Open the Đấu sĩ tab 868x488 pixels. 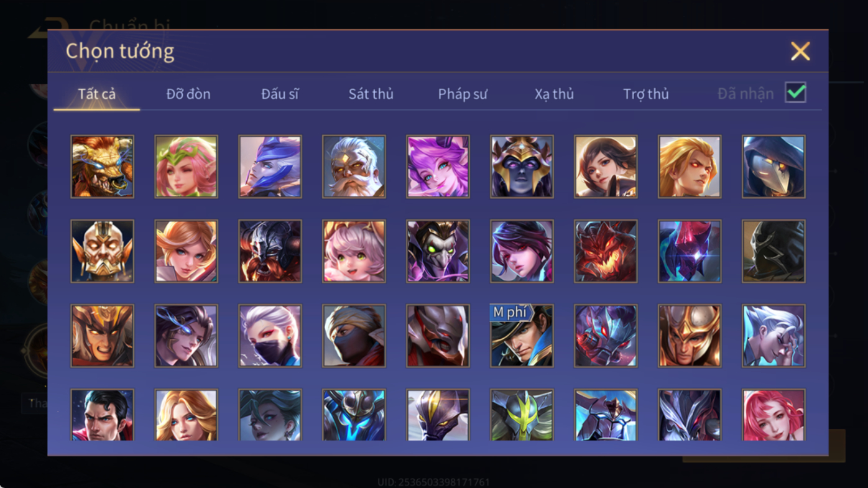[x=280, y=94]
